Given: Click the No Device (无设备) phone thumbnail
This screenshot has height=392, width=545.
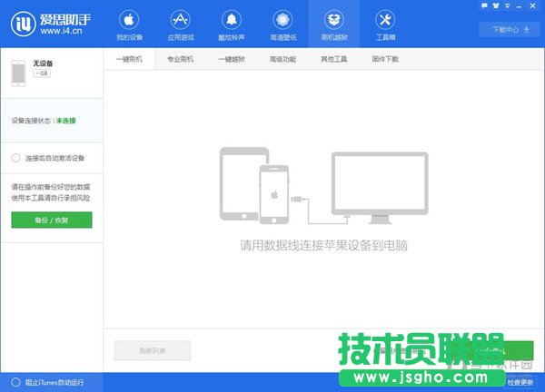Looking at the screenshot, I should 18,73.
